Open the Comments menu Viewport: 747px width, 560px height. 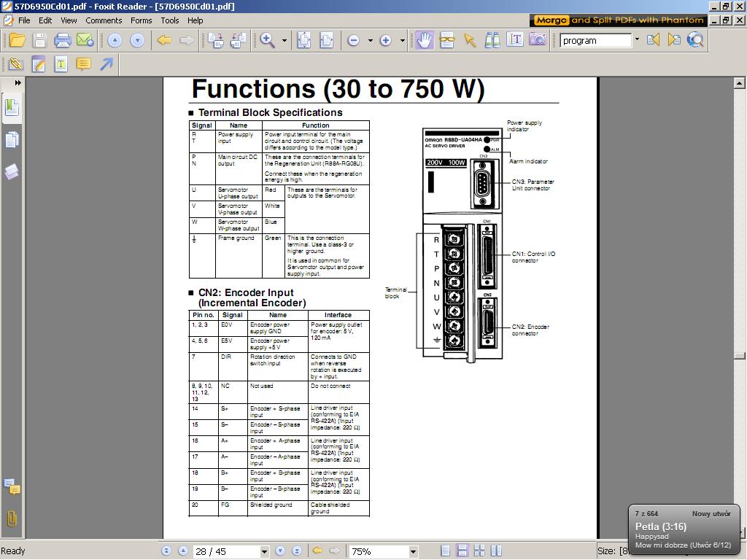click(x=104, y=20)
